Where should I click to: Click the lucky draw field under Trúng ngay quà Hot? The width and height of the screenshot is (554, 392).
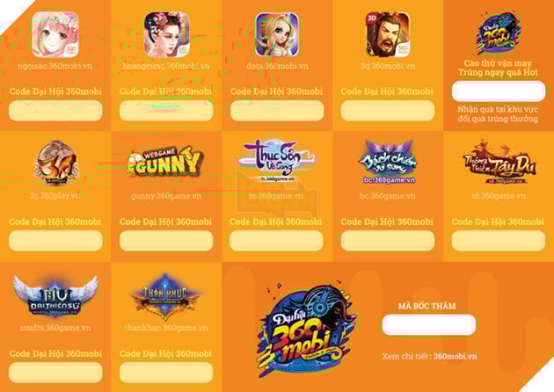499,91
